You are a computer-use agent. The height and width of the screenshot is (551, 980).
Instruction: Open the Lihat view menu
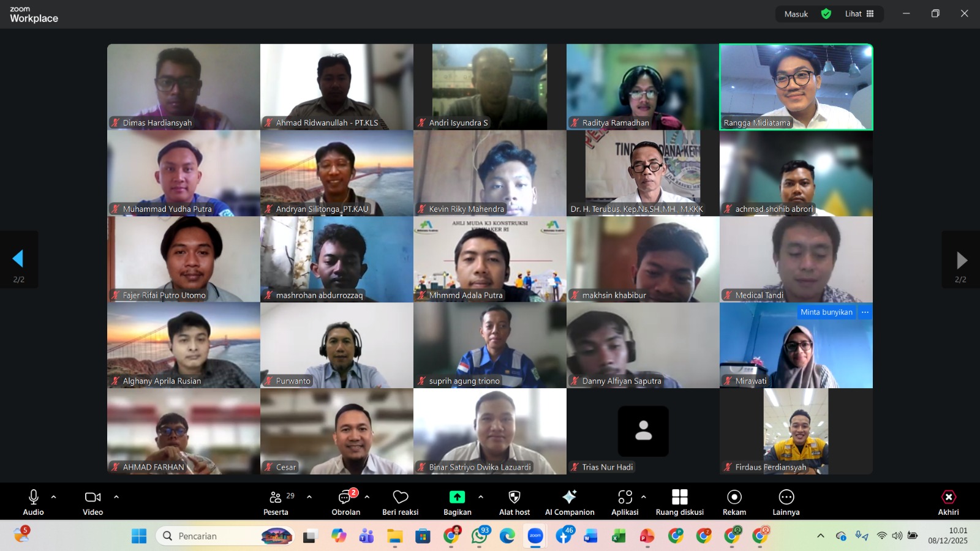coord(859,13)
